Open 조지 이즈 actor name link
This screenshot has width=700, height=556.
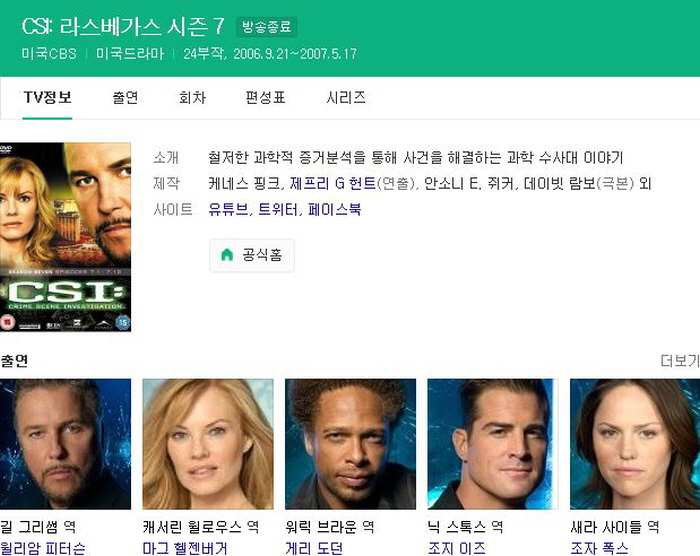456,548
